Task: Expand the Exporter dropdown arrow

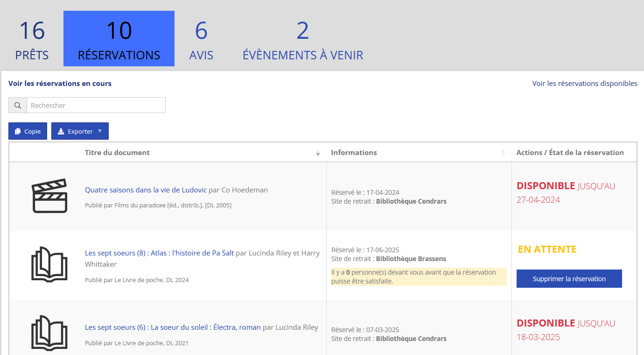Action: (x=100, y=131)
